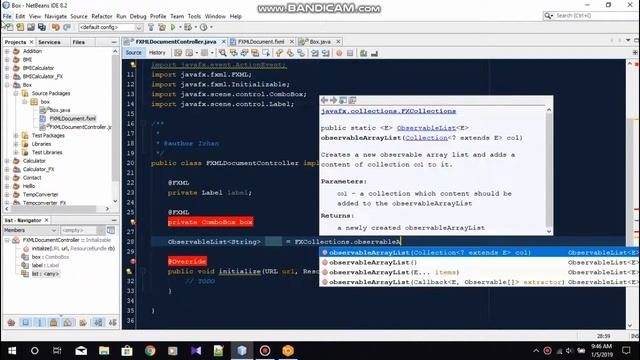Click the Comment editor toolbar icon
Image resolution: width=640 pixels, height=360 pixels.
coord(363,53)
